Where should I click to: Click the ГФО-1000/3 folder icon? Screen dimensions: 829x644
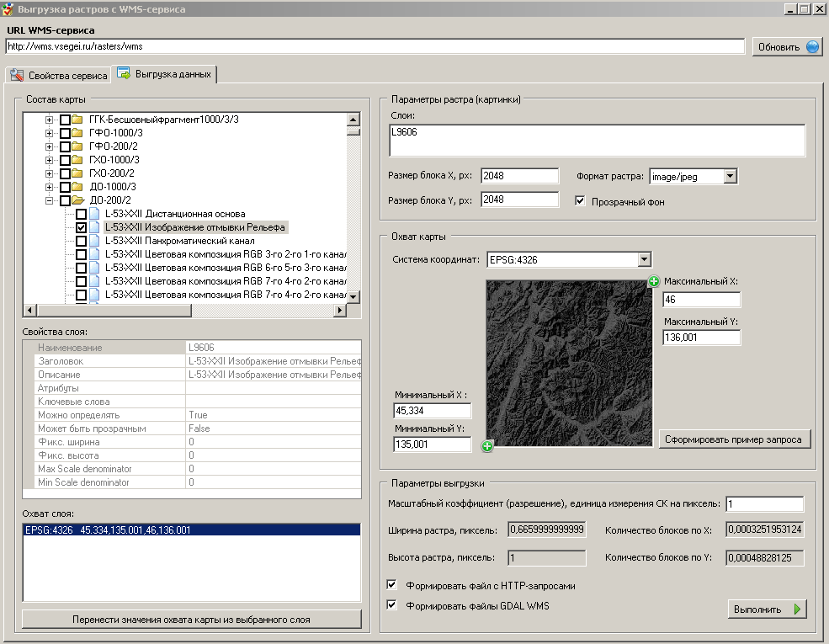point(77,133)
